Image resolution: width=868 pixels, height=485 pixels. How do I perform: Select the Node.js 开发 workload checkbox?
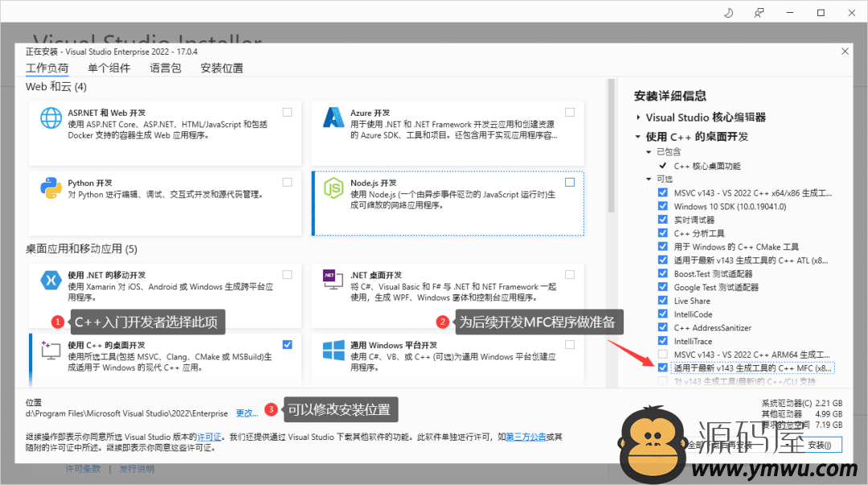570,183
